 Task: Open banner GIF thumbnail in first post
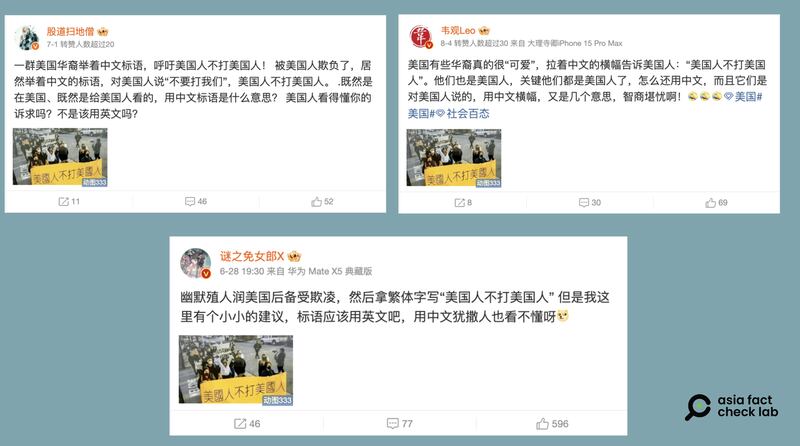tap(60, 157)
